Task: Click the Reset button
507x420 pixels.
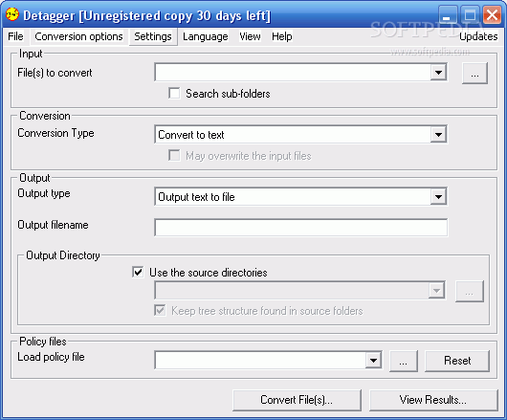Action: 457,361
